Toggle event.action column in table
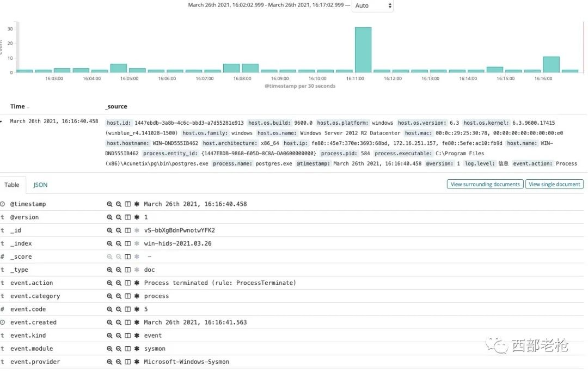Screen dimensions: 588x371 (127, 283)
